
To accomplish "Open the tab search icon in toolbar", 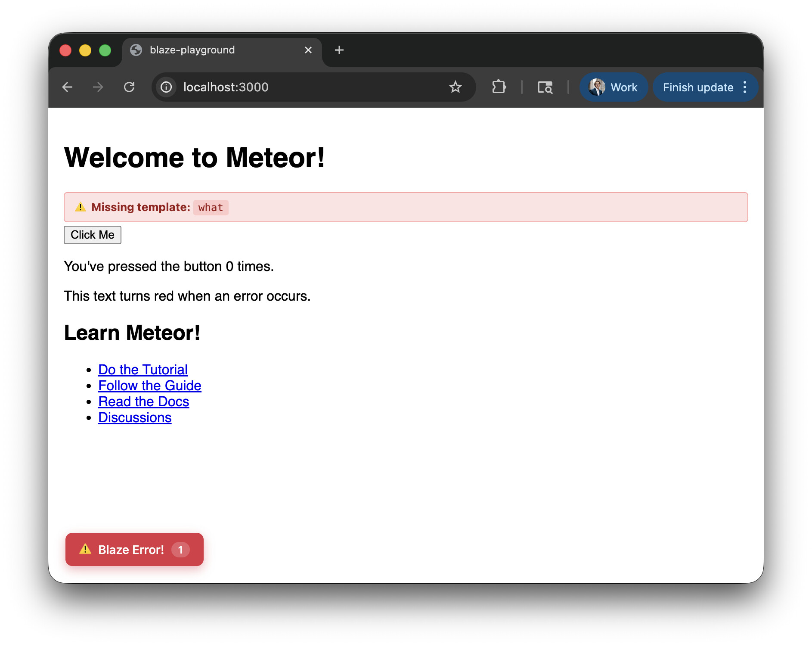I will point(545,87).
